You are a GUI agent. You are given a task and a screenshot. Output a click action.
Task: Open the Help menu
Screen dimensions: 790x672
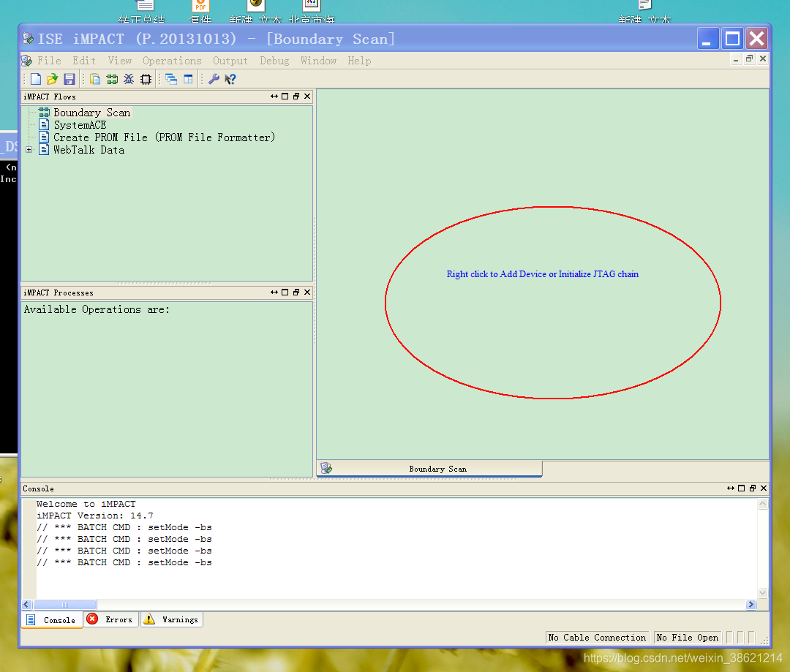[x=359, y=61]
